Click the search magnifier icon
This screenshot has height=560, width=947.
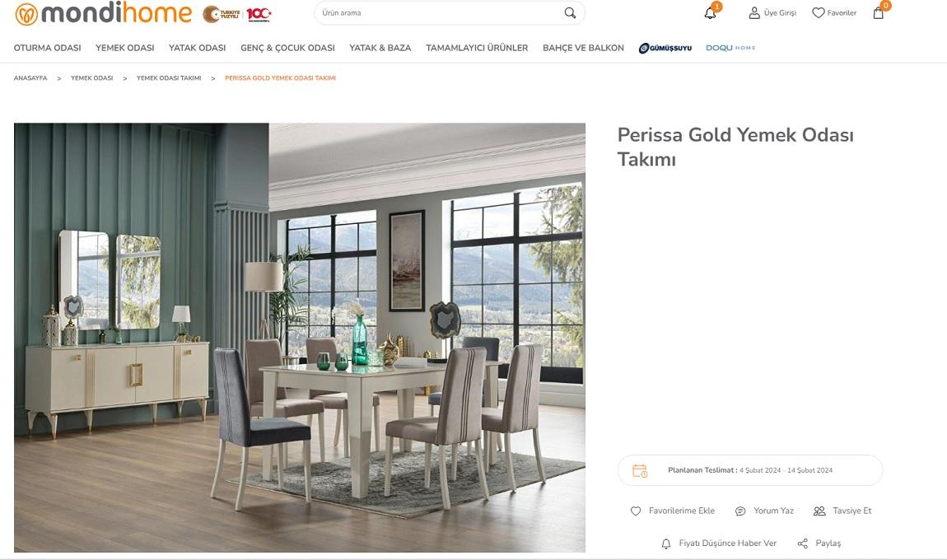click(x=570, y=12)
